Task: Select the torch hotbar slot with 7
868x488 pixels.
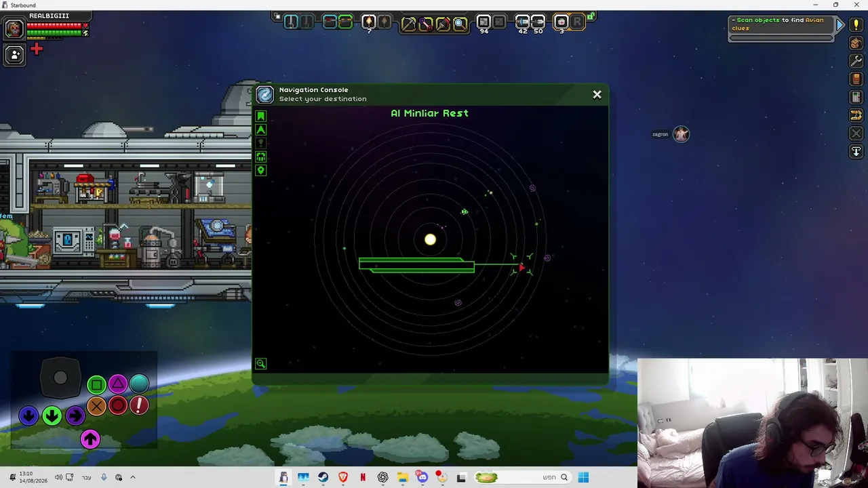Action: pyautogui.click(x=369, y=22)
